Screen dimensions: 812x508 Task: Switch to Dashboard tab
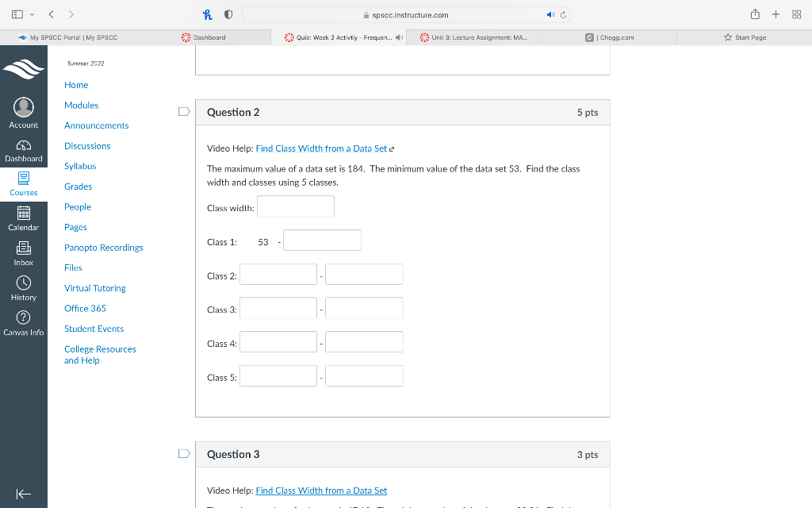click(x=204, y=37)
